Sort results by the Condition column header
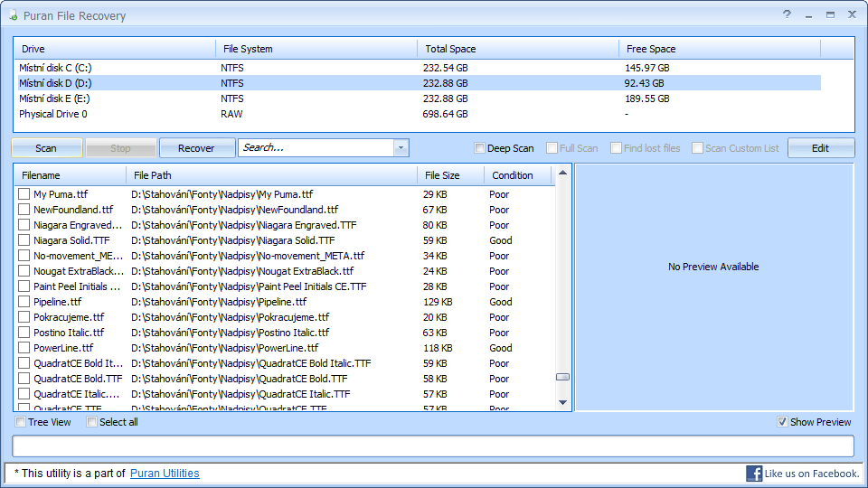 518,175
